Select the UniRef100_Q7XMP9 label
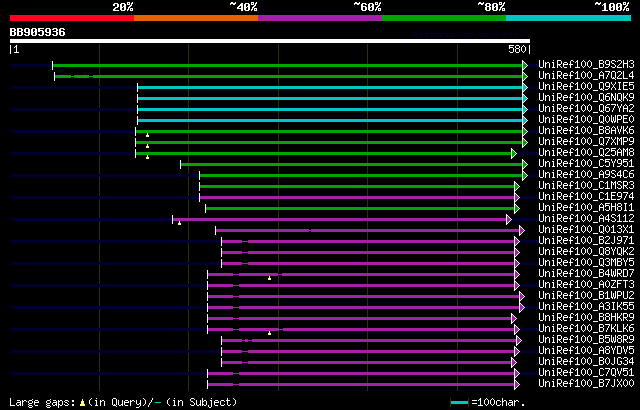 click(x=586, y=142)
